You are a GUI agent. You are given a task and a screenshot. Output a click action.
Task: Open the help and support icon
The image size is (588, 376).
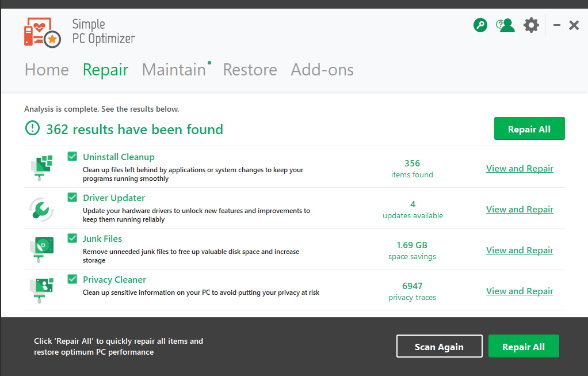[x=505, y=25]
